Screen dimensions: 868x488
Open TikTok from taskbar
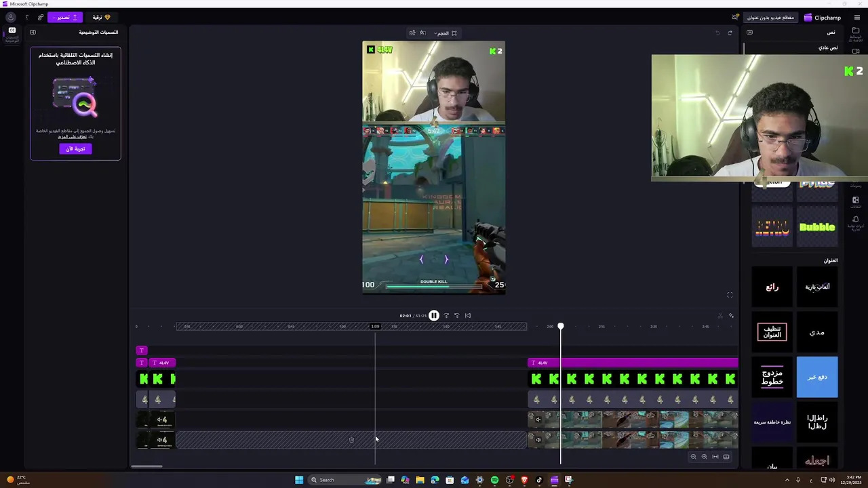coord(539,480)
